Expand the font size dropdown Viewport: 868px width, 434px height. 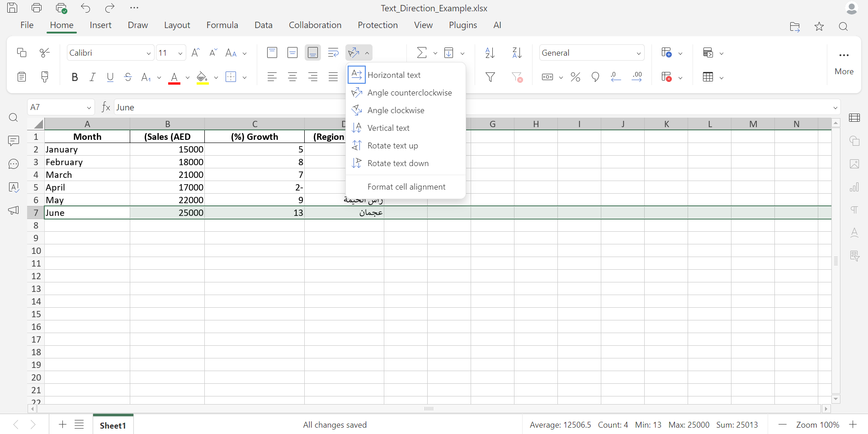(x=180, y=52)
